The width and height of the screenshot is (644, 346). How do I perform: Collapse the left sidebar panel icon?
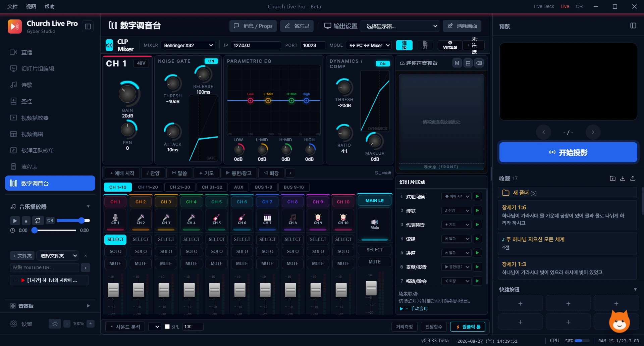point(88,27)
